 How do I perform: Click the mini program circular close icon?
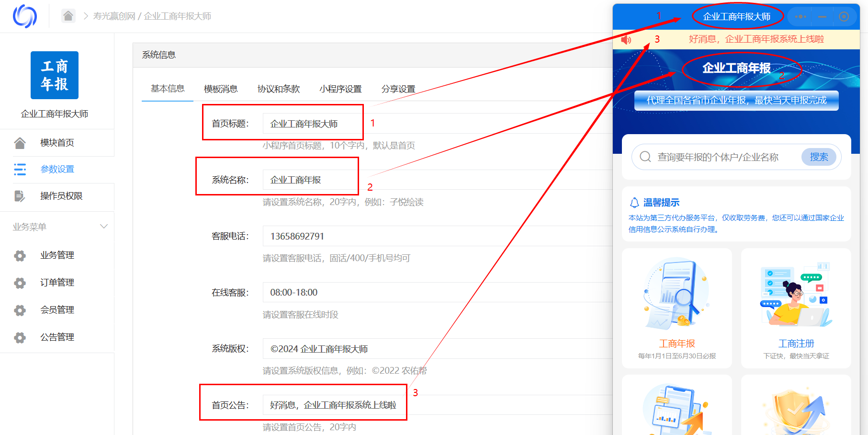[x=844, y=17]
